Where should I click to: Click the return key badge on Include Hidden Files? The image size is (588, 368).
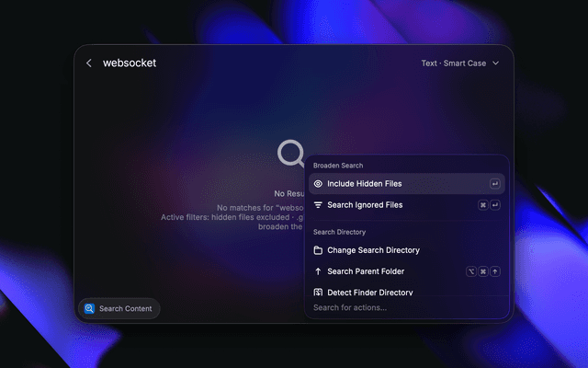(x=495, y=184)
